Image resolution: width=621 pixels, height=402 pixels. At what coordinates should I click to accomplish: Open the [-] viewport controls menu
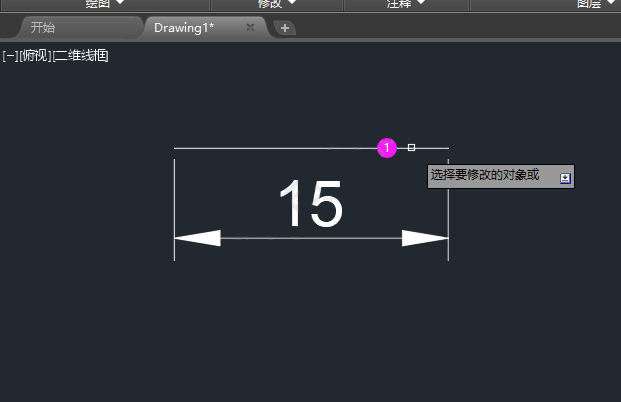(10, 56)
